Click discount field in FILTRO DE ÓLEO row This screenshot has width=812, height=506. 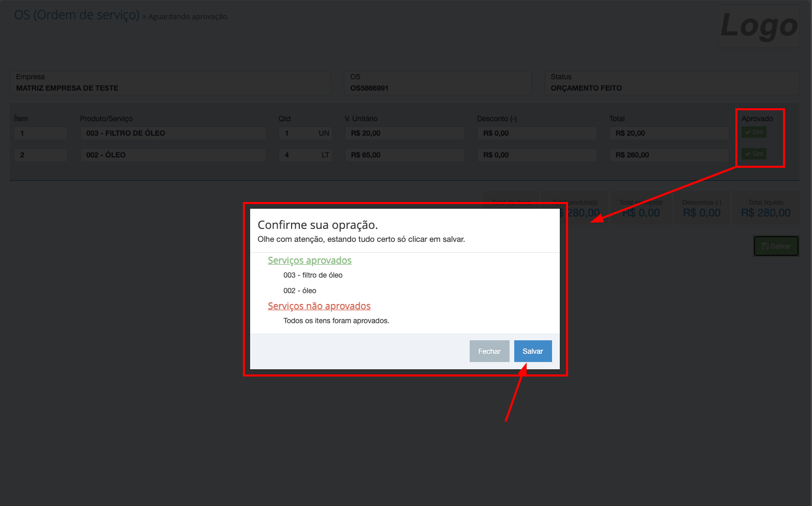(536, 133)
